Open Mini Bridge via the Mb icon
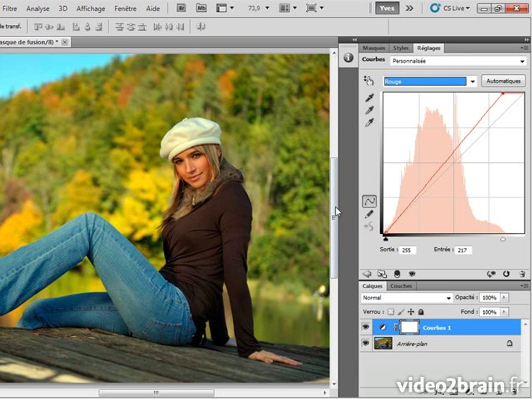This screenshot has height=399, width=532. [201, 8]
